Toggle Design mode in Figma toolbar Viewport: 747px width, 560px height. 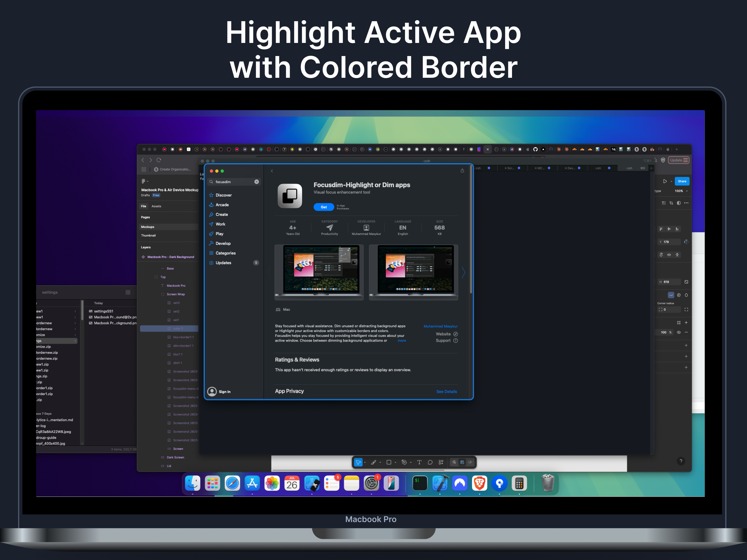coord(462,462)
